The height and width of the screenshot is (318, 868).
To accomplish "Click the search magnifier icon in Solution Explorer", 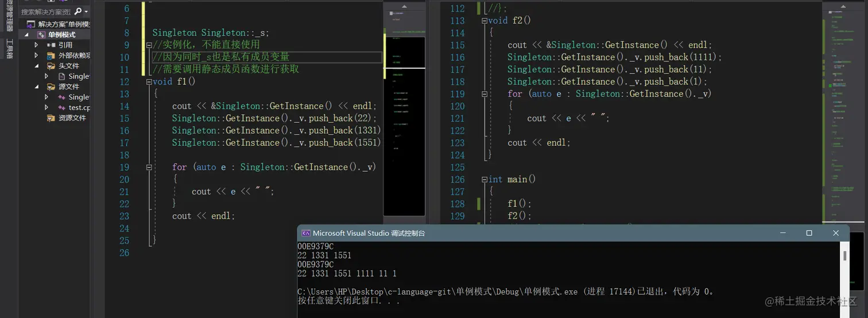I will (x=77, y=11).
